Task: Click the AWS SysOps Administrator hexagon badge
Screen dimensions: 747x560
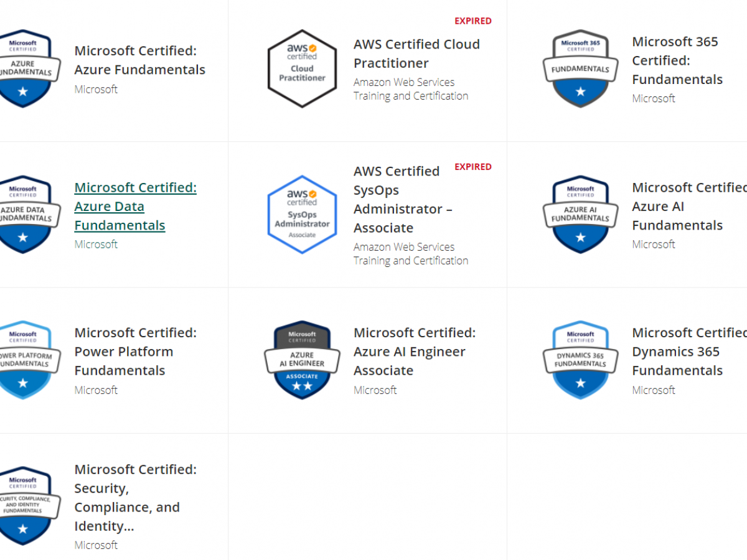Action: [x=302, y=214]
